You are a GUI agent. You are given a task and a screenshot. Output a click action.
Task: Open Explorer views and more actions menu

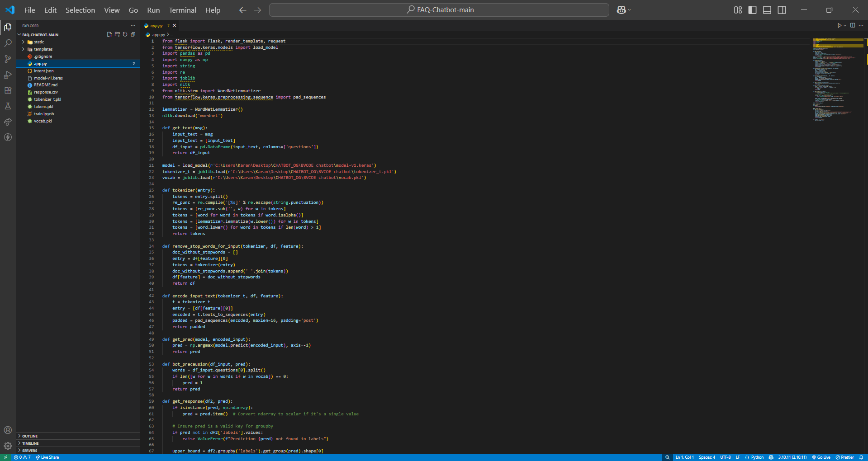[x=133, y=25]
